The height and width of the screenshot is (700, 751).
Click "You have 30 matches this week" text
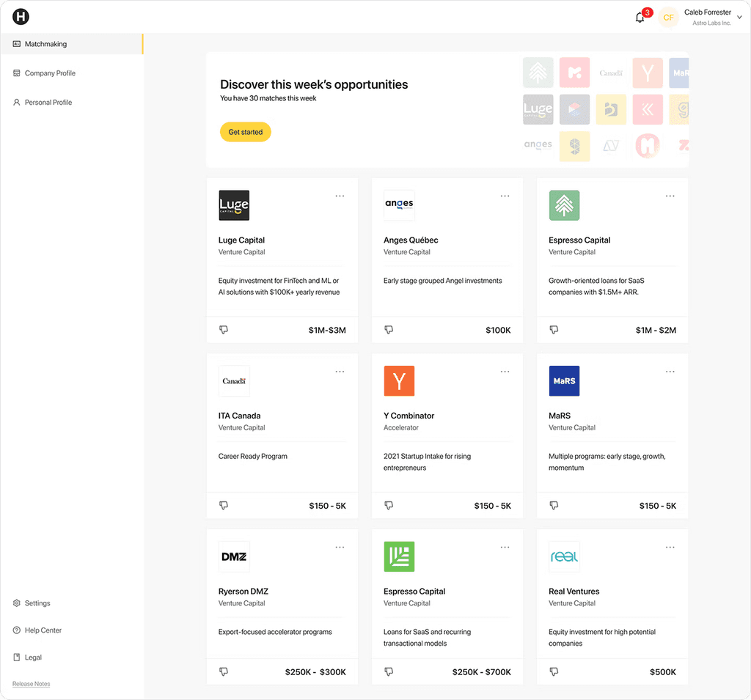pos(268,99)
